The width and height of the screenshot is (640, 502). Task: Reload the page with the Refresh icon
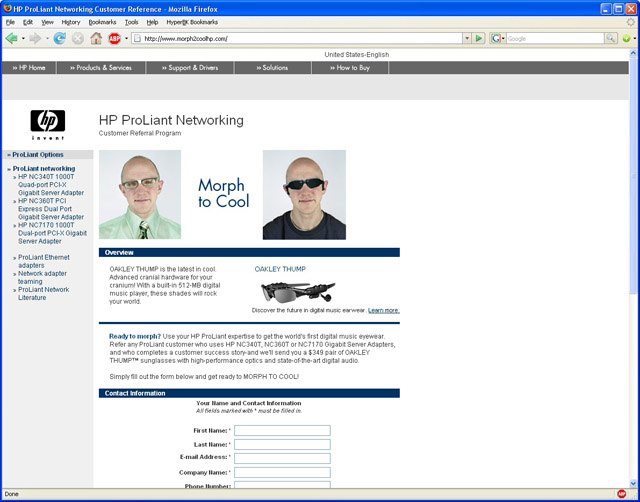[x=60, y=38]
